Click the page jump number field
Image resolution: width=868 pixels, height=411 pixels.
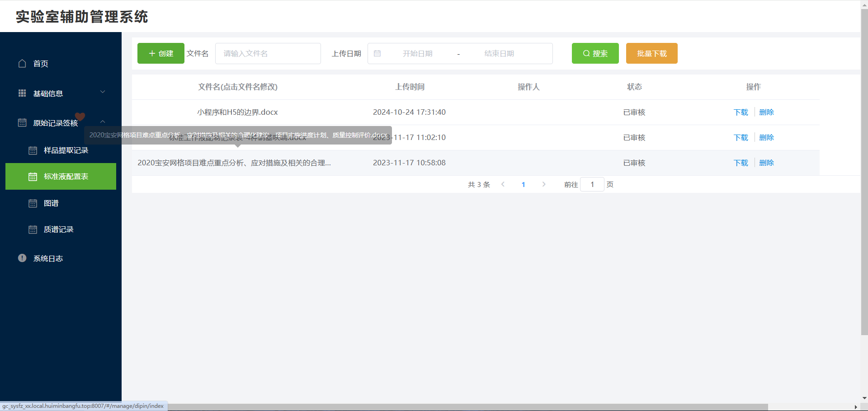tap(592, 184)
